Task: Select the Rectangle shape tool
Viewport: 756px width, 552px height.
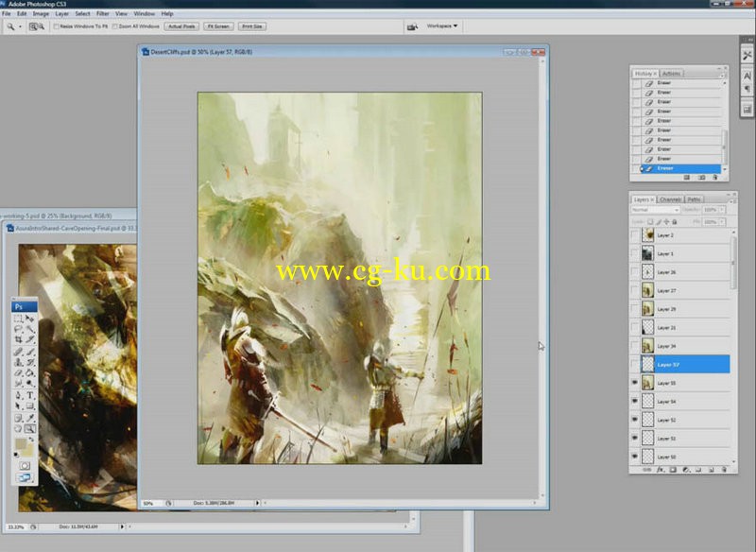Action: (x=30, y=405)
